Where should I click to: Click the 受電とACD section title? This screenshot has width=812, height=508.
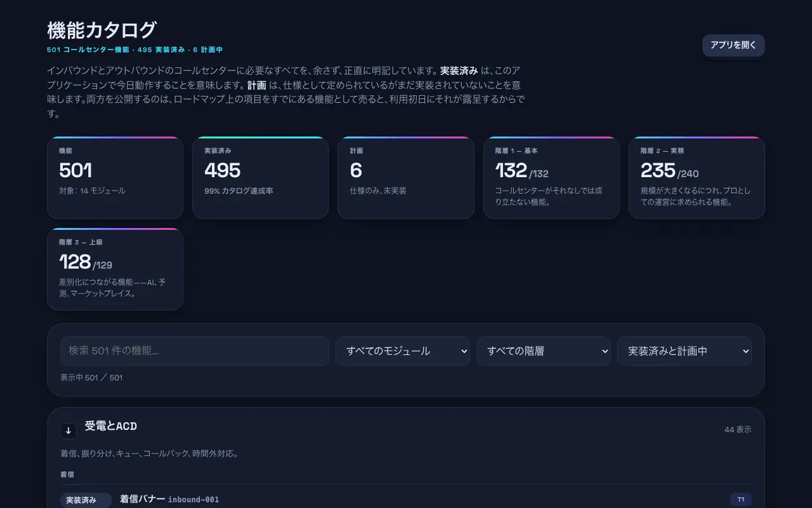coord(111,426)
